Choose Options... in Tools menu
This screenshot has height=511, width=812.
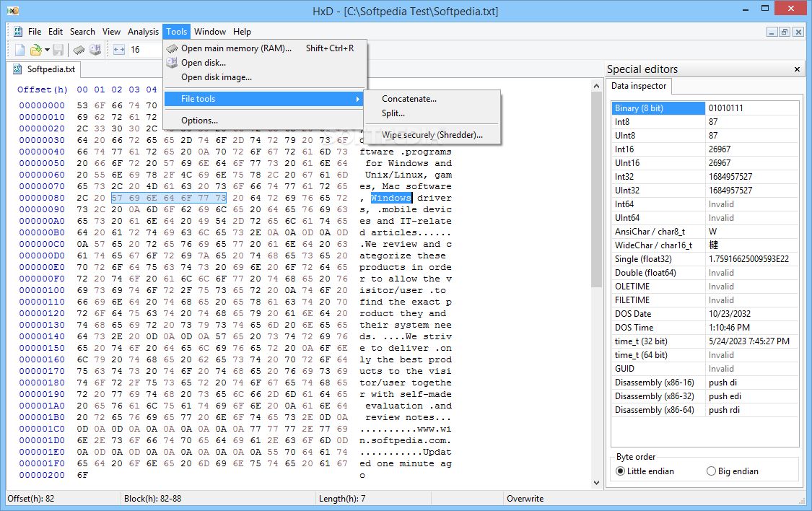tap(265, 121)
